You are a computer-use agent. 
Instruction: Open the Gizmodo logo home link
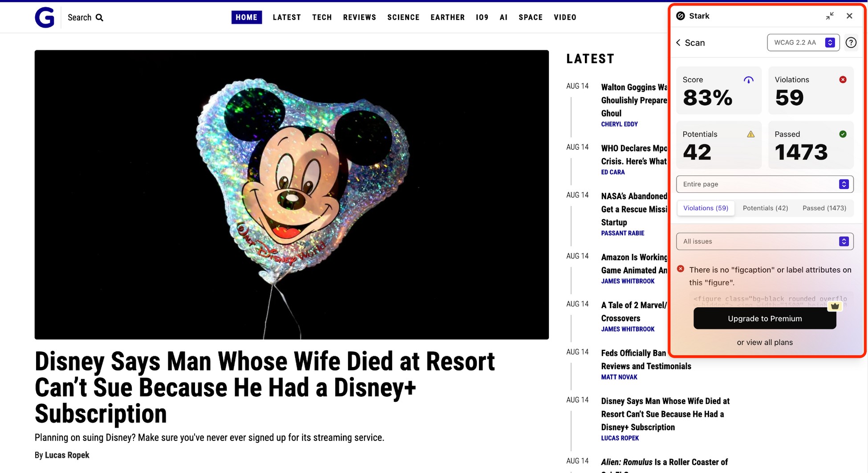click(45, 17)
